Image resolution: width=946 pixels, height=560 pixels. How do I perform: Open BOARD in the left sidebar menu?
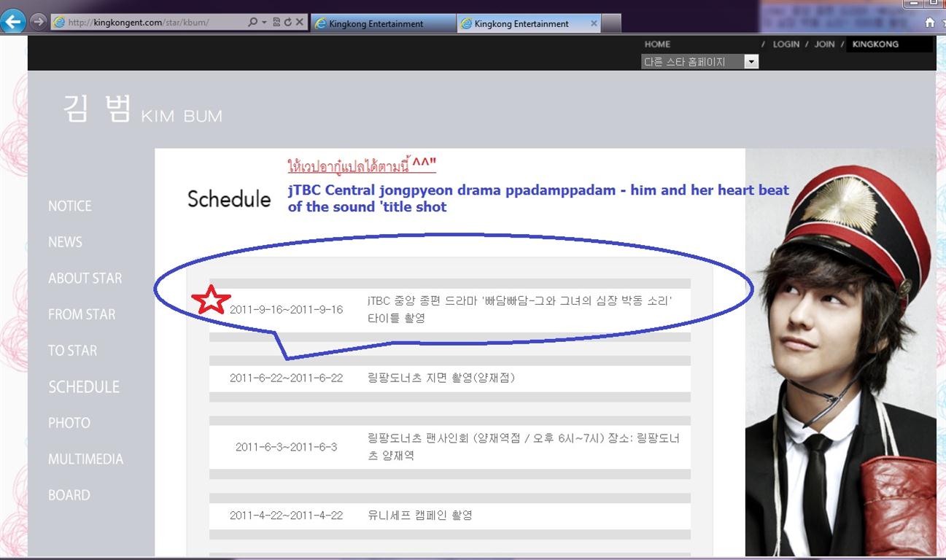pyautogui.click(x=69, y=495)
